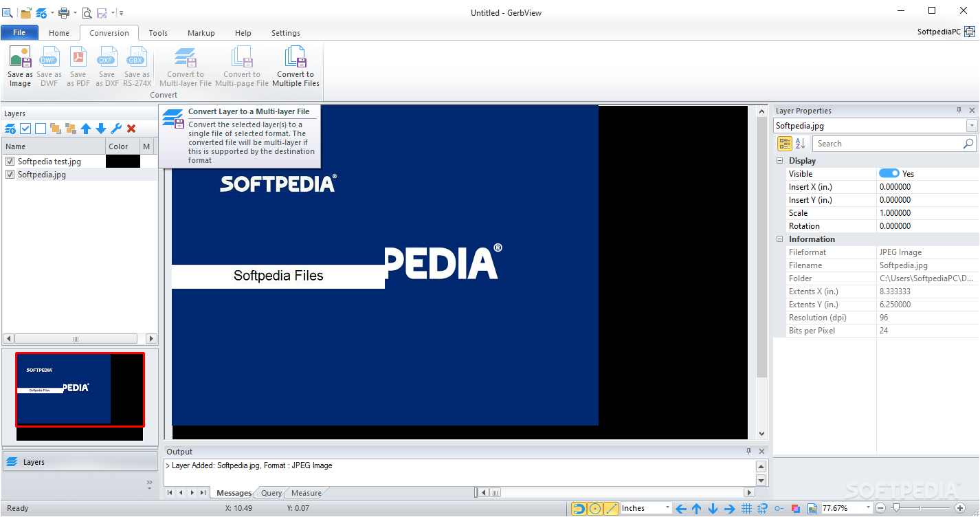This screenshot has width=980, height=517.
Task: Click the check all layers icon
Action: pyautogui.click(x=25, y=129)
